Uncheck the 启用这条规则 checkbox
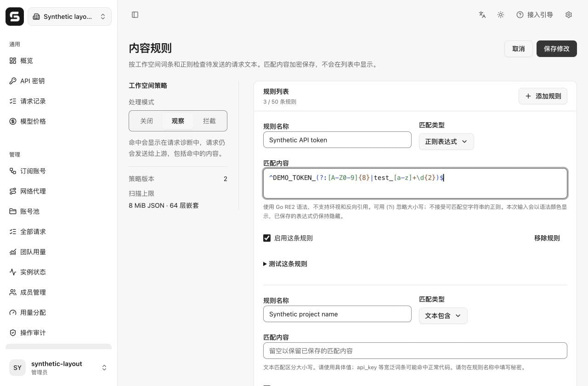Image resolution: width=588 pixels, height=386 pixels. 267,238
